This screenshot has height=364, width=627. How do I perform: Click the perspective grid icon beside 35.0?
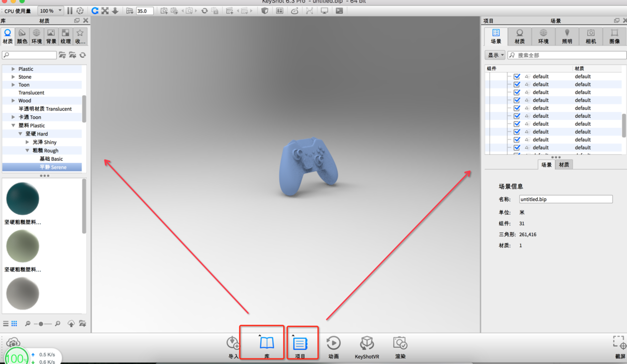130,11
